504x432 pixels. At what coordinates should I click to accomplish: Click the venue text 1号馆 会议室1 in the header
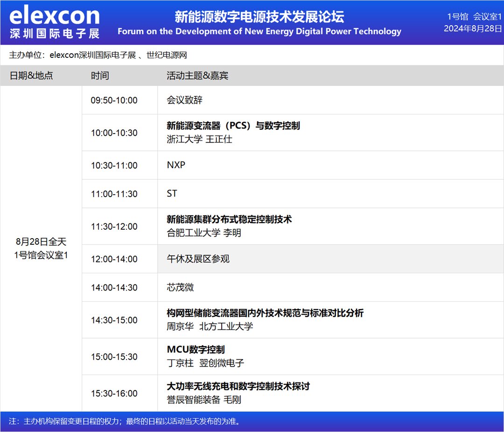[475, 16]
